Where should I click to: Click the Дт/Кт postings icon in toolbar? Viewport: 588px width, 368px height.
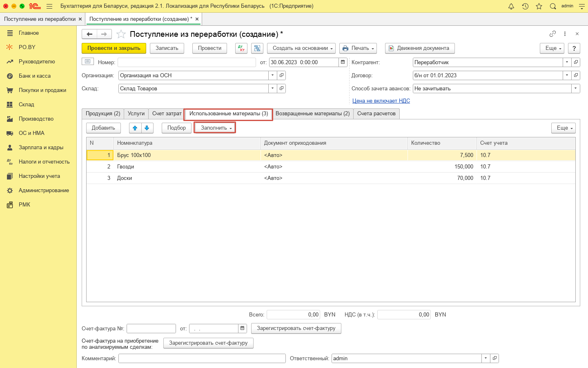pos(241,48)
